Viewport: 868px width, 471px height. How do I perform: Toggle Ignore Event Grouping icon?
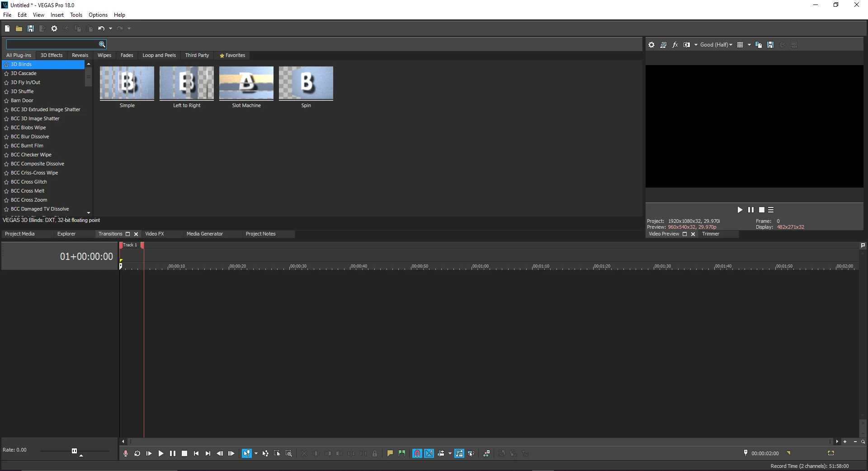471,453
